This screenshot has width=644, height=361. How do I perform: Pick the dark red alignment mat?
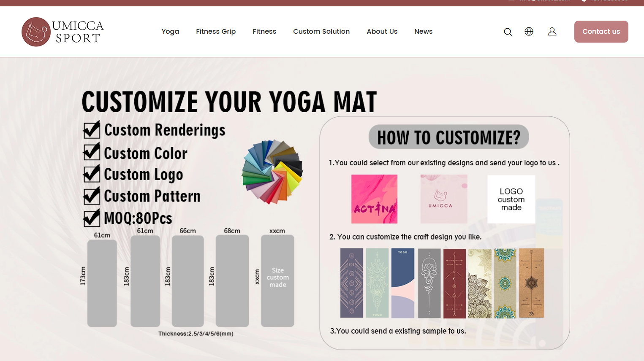[454, 283]
